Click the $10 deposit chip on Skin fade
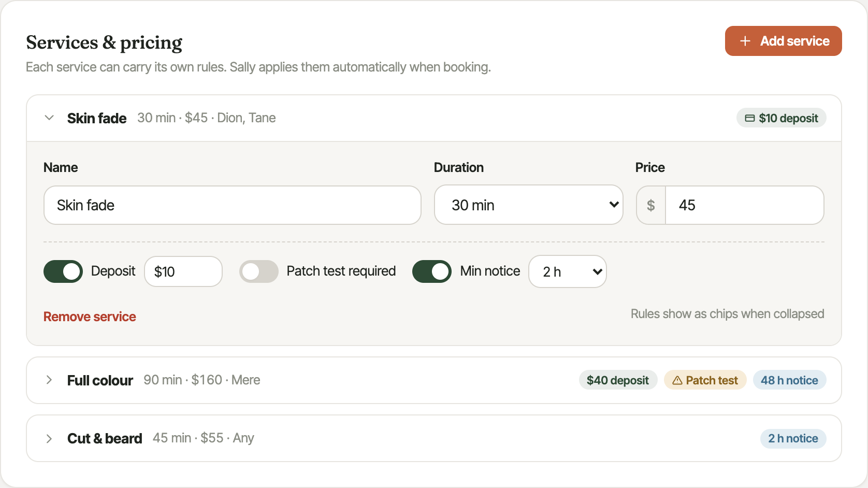Viewport: 868px width, 488px height. click(781, 118)
